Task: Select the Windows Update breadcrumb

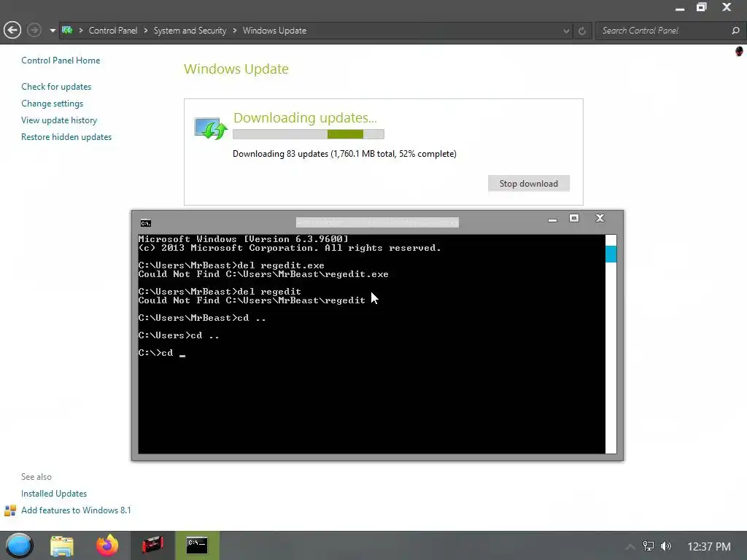Action: point(274,31)
